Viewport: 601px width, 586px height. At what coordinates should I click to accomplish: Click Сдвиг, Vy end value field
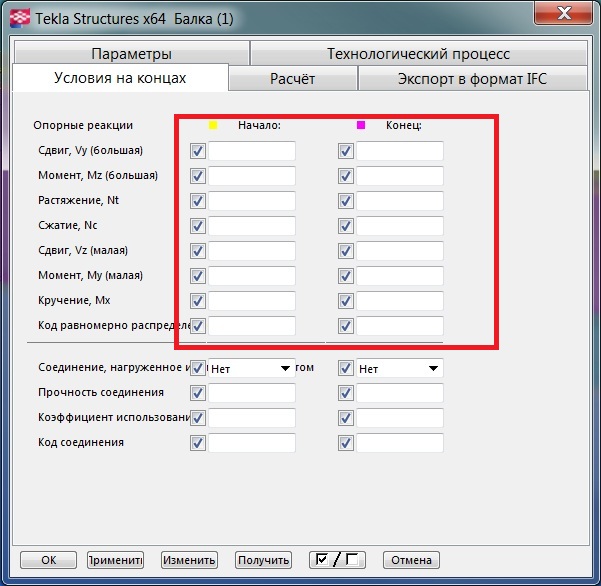click(x=400, y=151)
